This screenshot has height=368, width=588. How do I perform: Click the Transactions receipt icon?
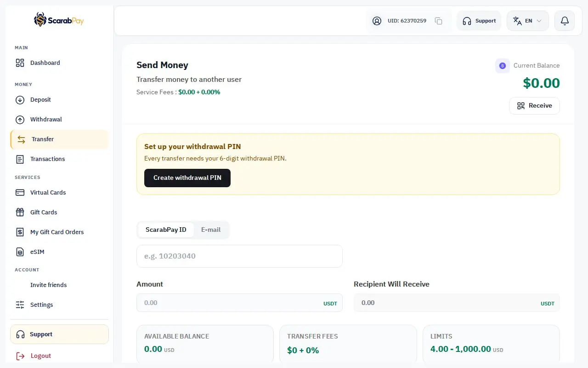pyautogui.click(x=20, y=159)
